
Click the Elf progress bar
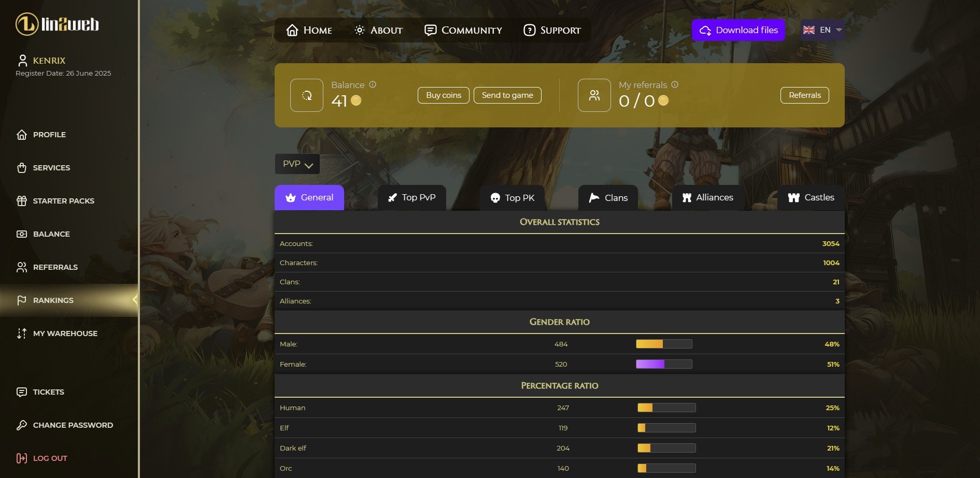pyautogui.click(x=666, y=428)
